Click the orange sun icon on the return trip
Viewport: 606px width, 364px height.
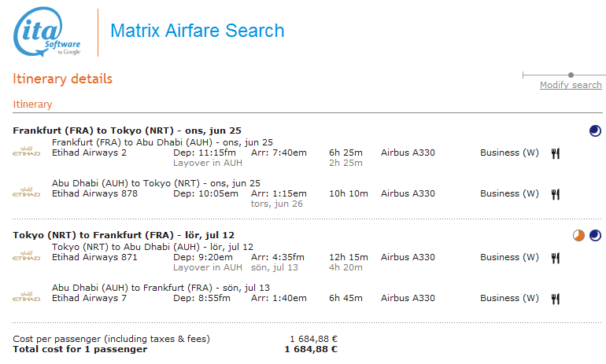[x=579, y=235]
